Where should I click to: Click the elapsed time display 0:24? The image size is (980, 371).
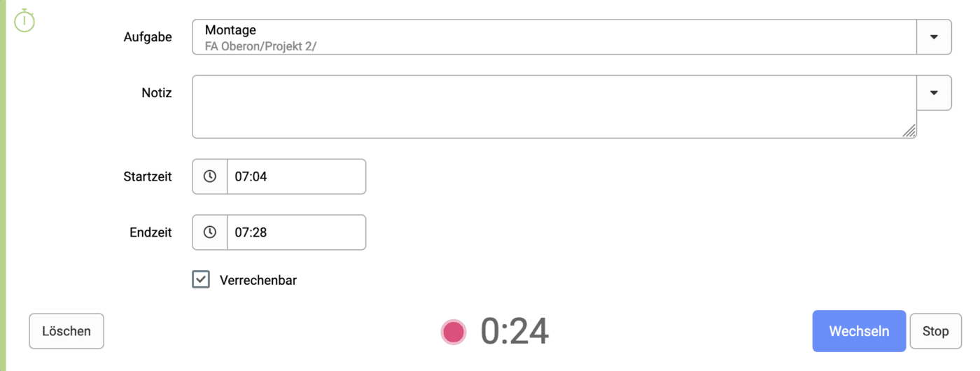(514, 332)
